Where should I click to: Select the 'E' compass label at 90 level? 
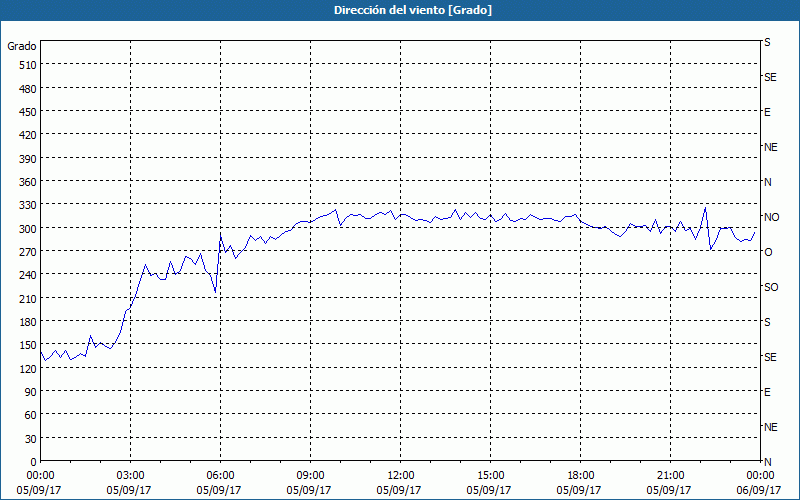point(767,392)
